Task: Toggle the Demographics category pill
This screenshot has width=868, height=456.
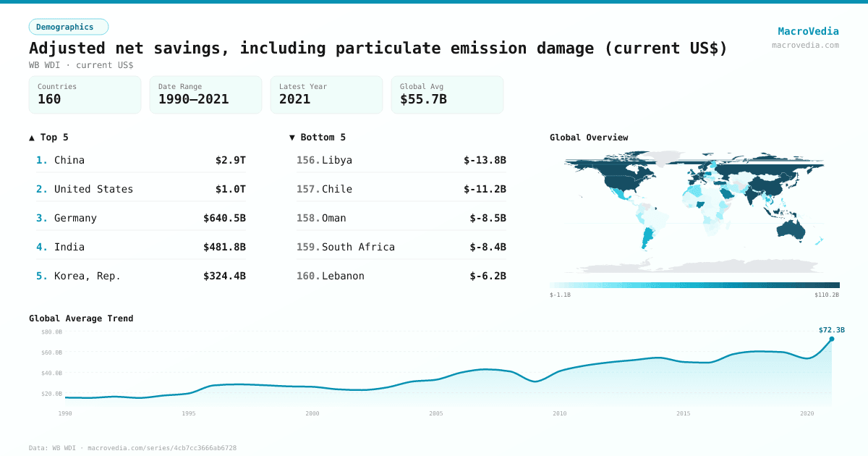Action: tap(68, 26)
